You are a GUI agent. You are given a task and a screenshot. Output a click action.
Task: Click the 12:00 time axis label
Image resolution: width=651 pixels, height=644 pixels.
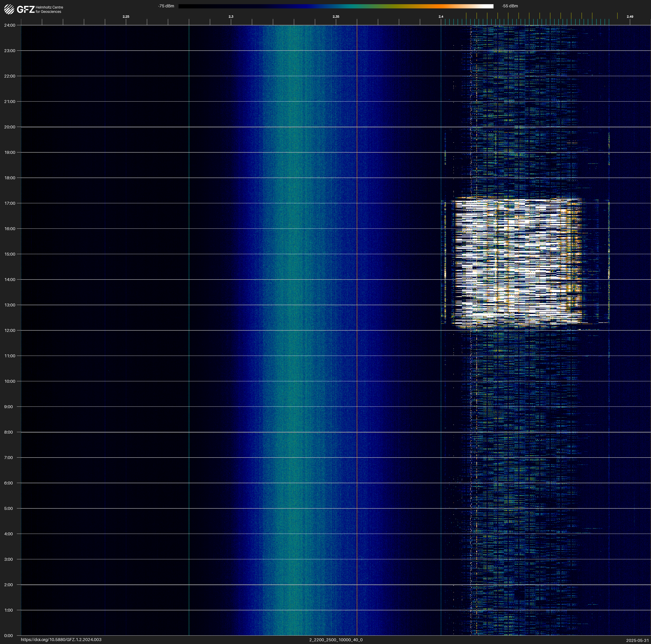(x=10, y=330)
